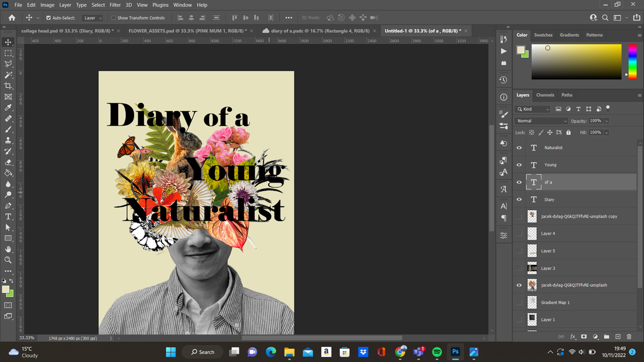The image size is (644, 362).
Task: Switch to the Swatches tab
Action: [x=543, y=35]
